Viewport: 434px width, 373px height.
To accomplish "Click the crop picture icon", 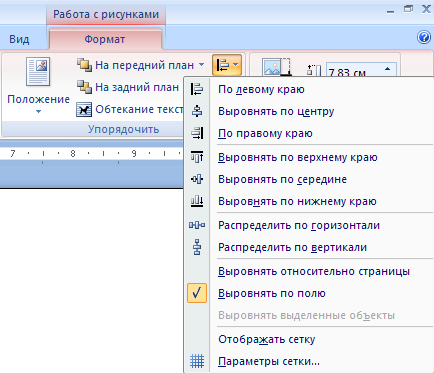I will tap(277, 67).
